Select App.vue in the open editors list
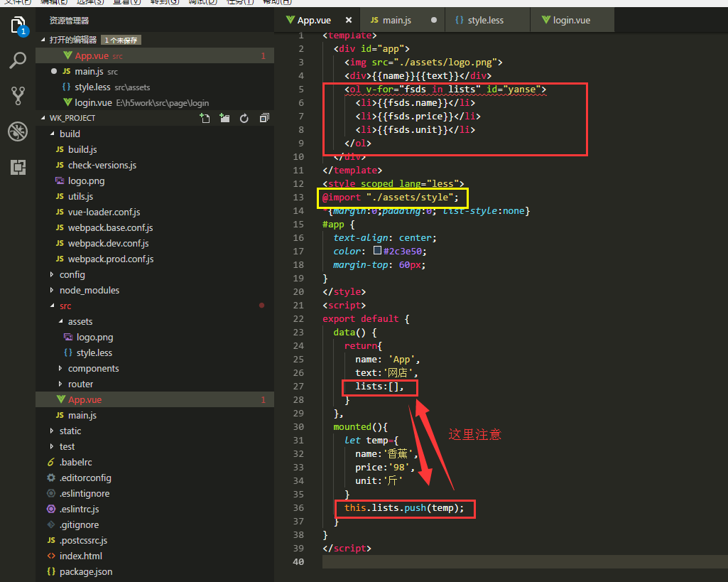Screen dimensions: 728x582 coord(155,55)
